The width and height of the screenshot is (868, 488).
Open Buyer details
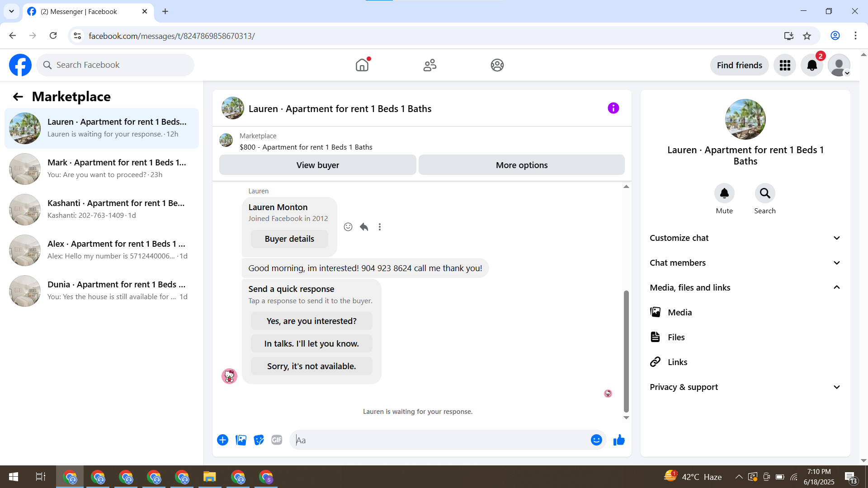[x=289, y=239]
